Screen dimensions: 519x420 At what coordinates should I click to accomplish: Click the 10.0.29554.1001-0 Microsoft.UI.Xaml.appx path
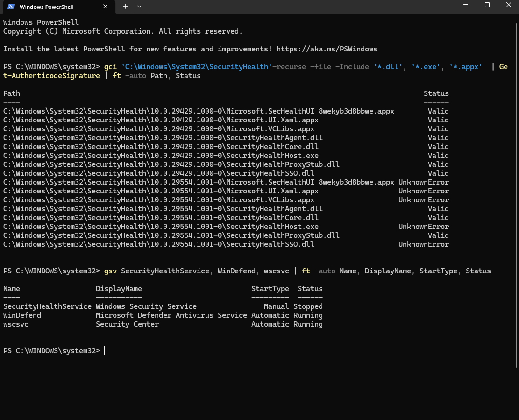161,191
